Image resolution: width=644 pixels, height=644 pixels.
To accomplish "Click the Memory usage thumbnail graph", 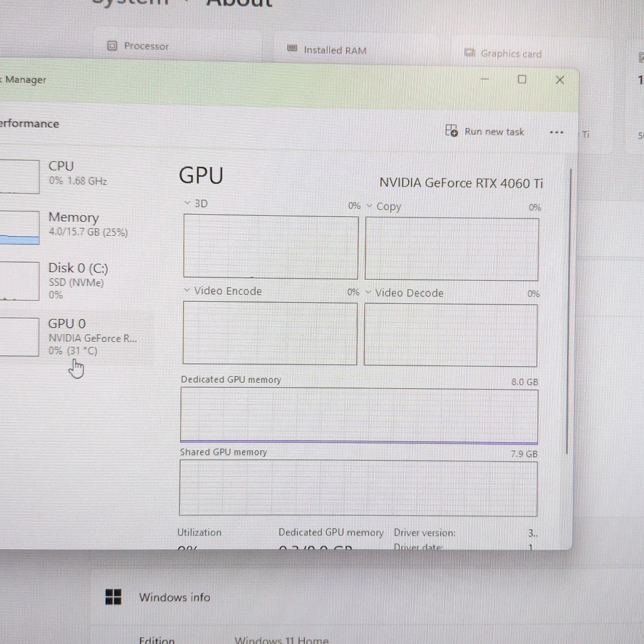I will pyautogui.click(x=20, y=228).
